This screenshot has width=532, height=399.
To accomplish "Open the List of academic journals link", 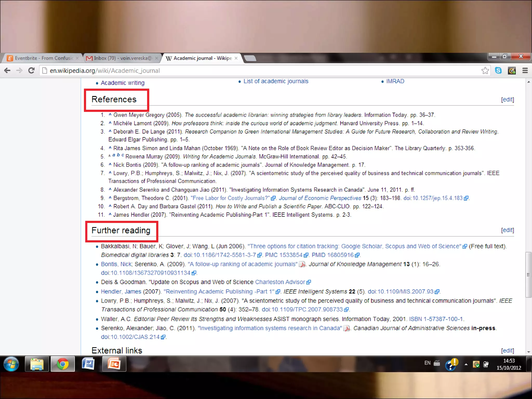I will click(276, 81).
